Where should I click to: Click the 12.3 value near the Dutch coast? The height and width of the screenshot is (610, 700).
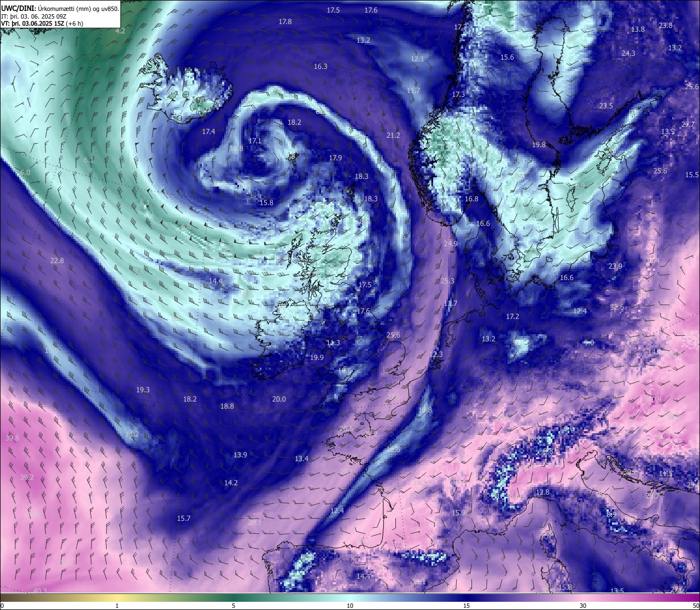tap(436, 355)
